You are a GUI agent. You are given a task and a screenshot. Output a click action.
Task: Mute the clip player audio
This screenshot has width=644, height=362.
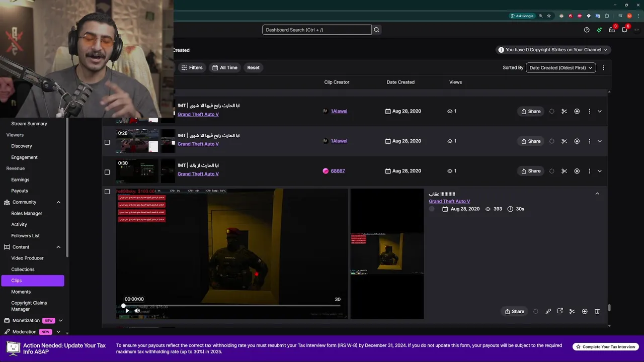pos(137,311)
